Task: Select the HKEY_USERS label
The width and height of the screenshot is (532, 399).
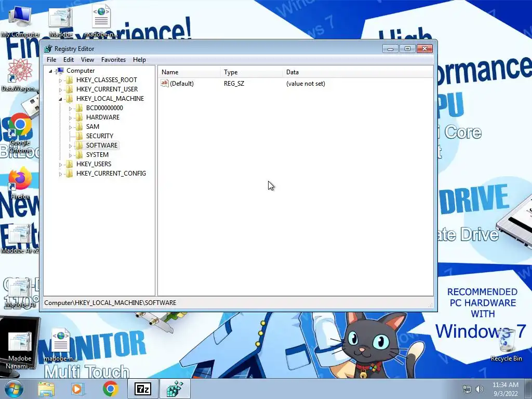Action: pyautogui.click(x=94, y=164)
